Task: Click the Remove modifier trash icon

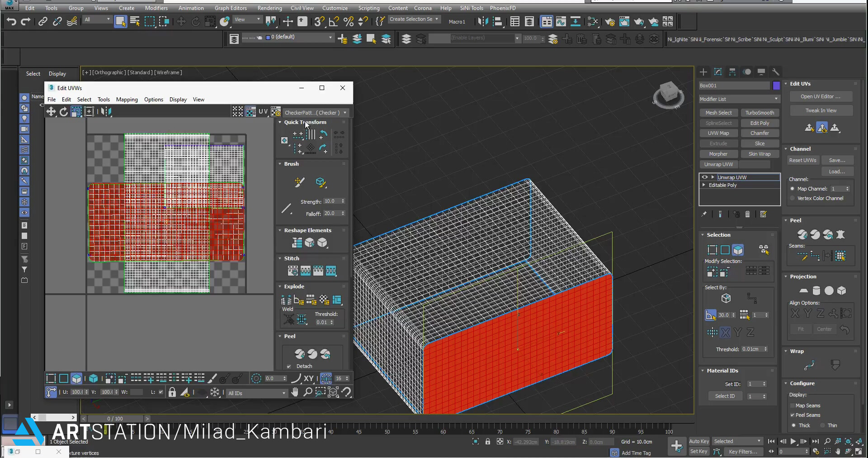Action: click(748, 215)
